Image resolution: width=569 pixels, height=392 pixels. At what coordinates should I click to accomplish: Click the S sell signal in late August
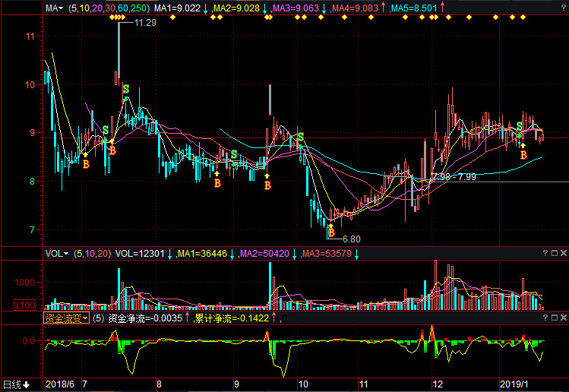[x=234, y=155]
